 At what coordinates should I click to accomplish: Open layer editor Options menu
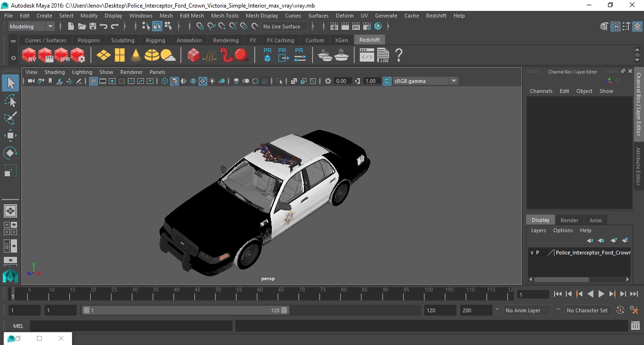click(563, 230)
